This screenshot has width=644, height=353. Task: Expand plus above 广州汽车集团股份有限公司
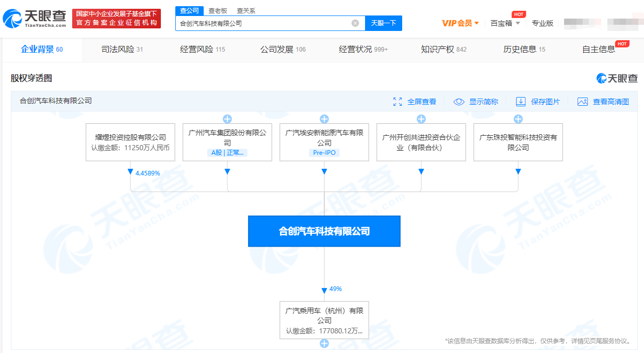[x=227, y=119]
